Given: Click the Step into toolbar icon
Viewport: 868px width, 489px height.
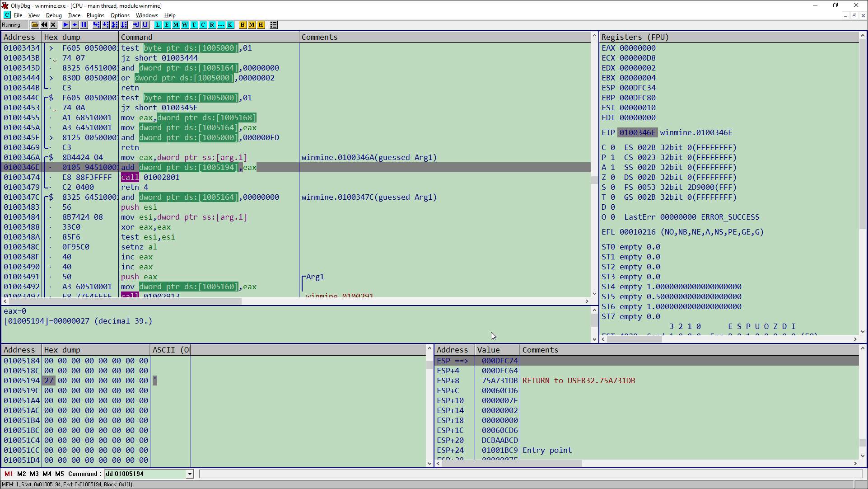Looking at the screenshot, I should [96, 25].
